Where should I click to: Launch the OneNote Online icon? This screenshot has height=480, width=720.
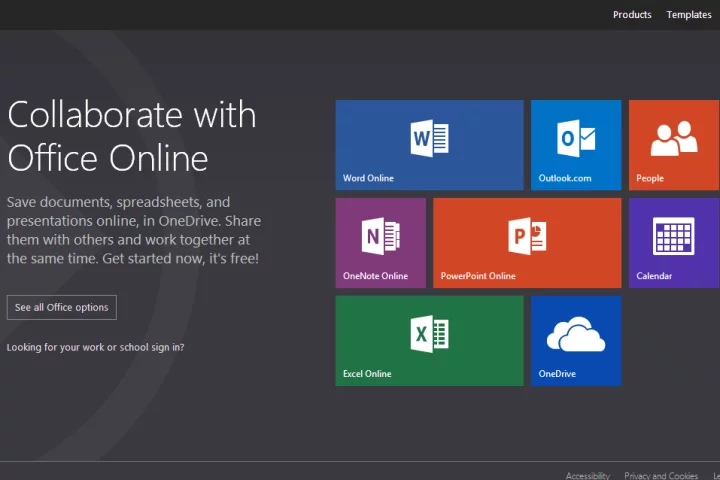tap(381, 236)
